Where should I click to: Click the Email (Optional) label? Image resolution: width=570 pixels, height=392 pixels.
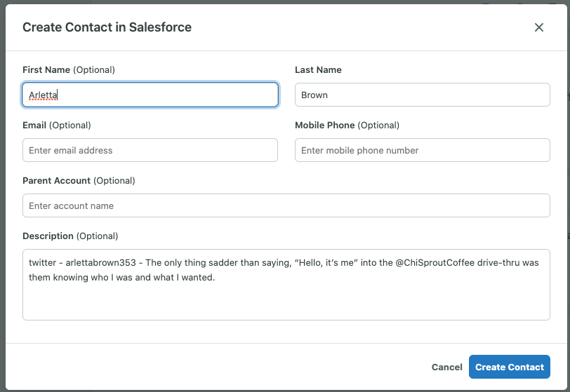pyautogui.click(x=57, y=126)
